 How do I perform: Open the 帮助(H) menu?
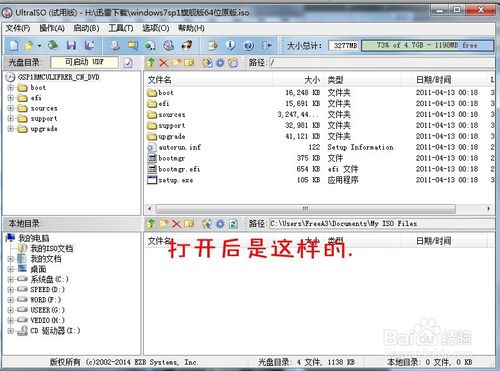(x=191, y=28)
